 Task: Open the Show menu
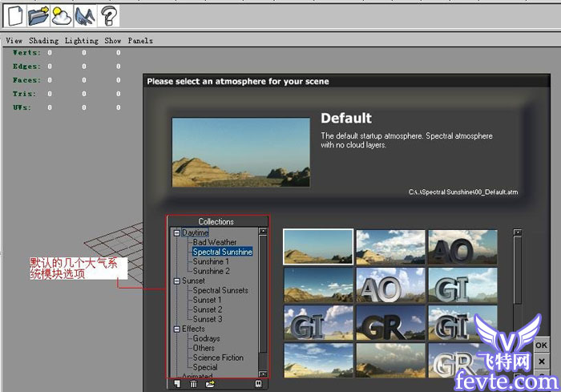[x=113, y=40]
